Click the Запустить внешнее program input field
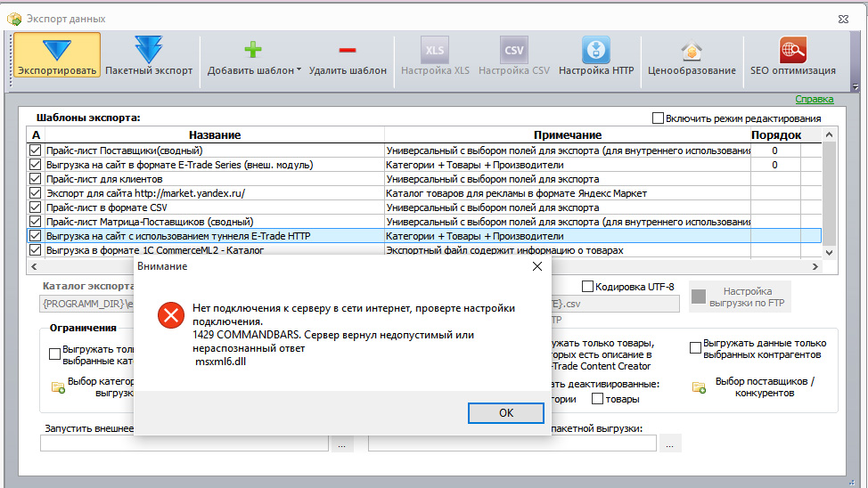 click(184, 443)
